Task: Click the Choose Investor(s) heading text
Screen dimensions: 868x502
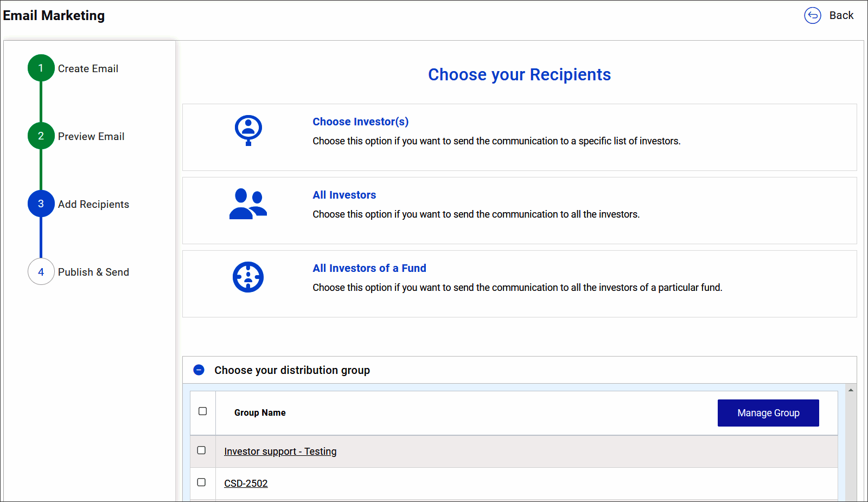Action: click(360, 122)
